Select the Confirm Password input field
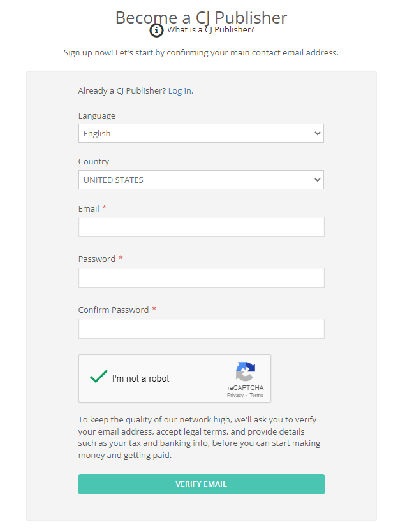 201,329
